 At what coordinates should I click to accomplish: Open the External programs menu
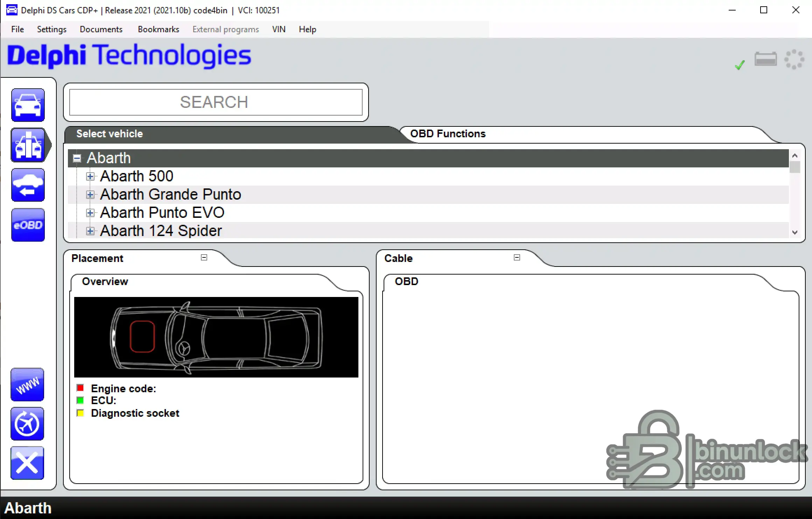tap(226, 29)
